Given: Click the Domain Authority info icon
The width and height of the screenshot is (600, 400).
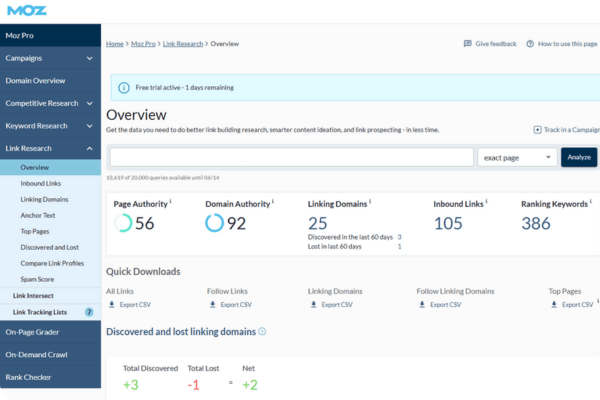Looking at the screenshot, I should (273, 201).
